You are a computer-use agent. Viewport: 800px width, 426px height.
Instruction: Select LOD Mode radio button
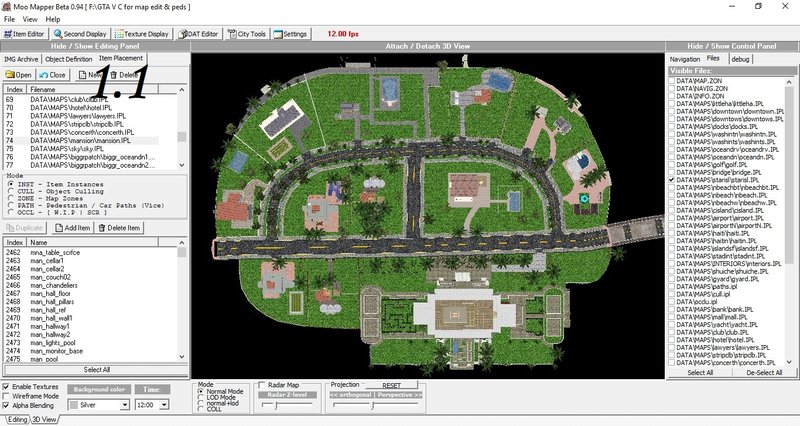point(201,397)
